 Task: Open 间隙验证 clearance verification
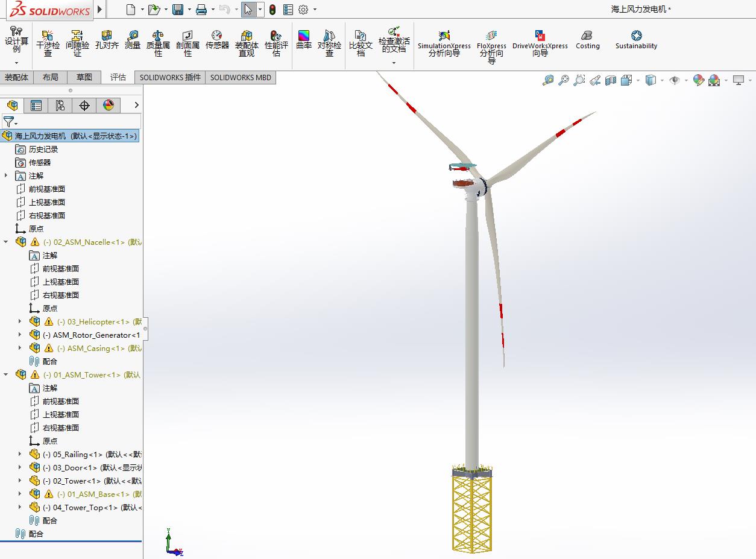77,43
